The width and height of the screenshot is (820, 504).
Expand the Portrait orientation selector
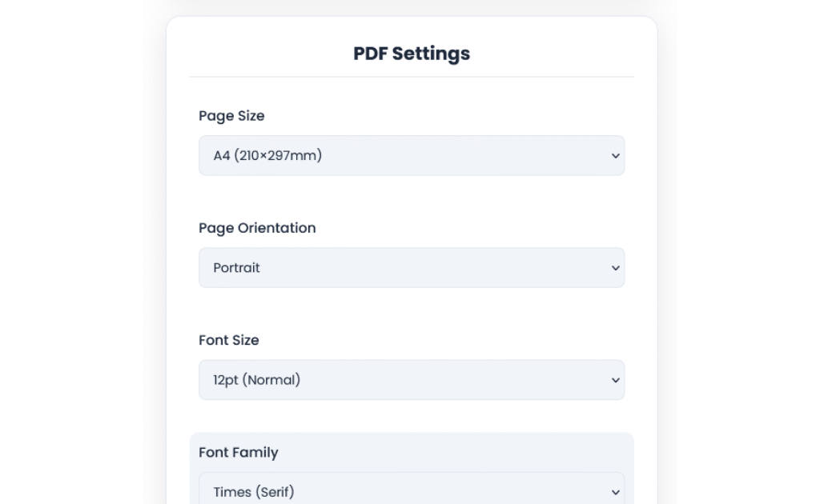point(412,267)
